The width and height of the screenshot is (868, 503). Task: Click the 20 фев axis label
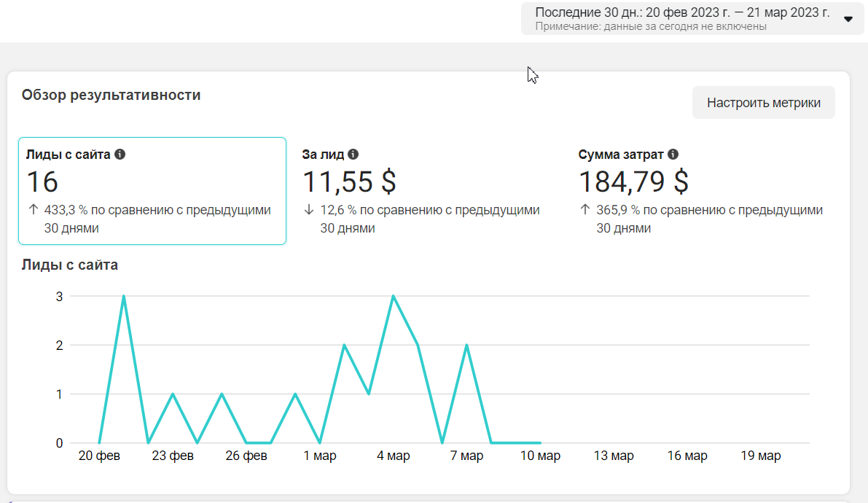[99, 456]
